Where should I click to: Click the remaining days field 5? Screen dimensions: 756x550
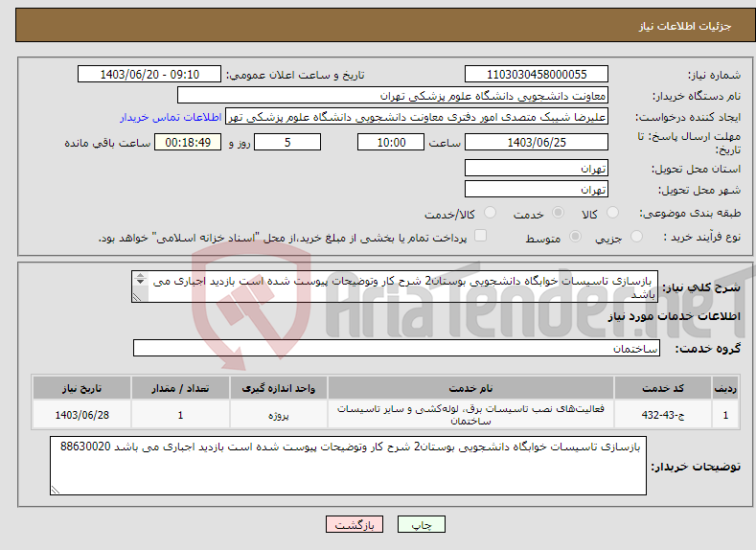point(287,142)
